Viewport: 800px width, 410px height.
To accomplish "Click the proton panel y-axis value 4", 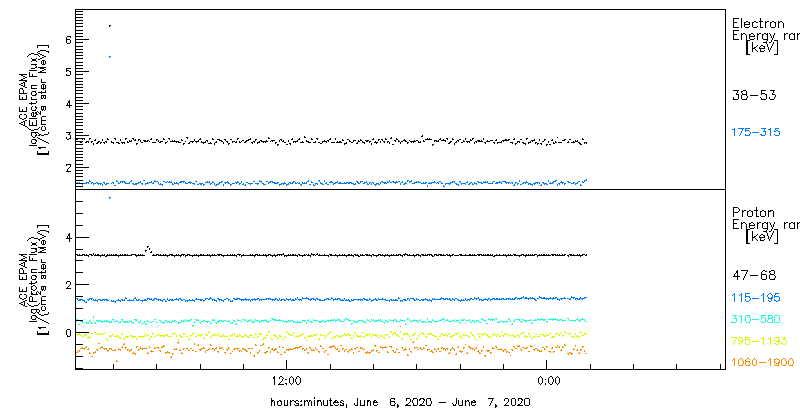I will (66, 238).
